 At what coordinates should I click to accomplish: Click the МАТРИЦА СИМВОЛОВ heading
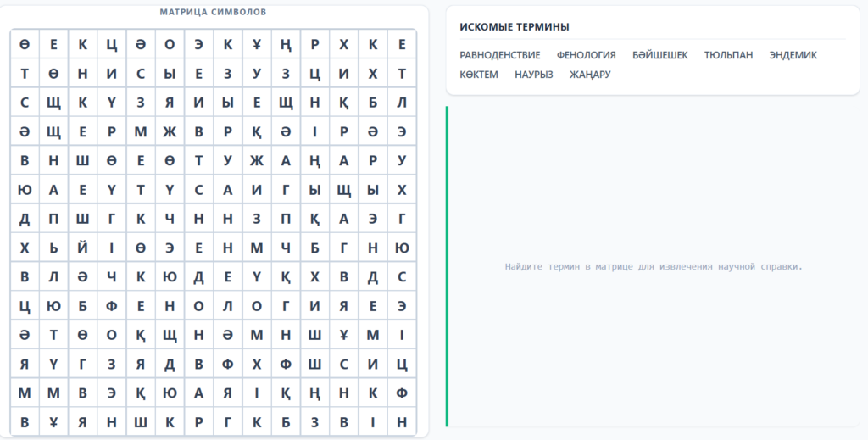point(213,13)
